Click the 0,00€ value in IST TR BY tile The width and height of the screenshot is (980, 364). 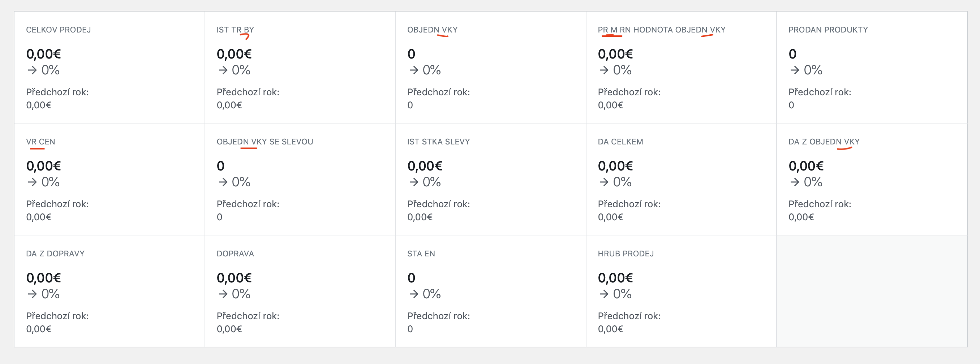click(235, 54)
